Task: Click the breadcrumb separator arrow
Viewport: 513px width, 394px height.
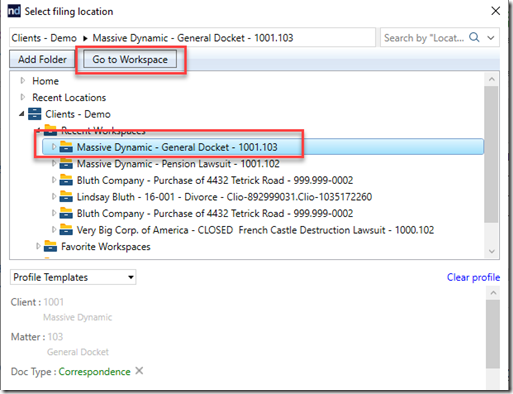Action: 85,38
